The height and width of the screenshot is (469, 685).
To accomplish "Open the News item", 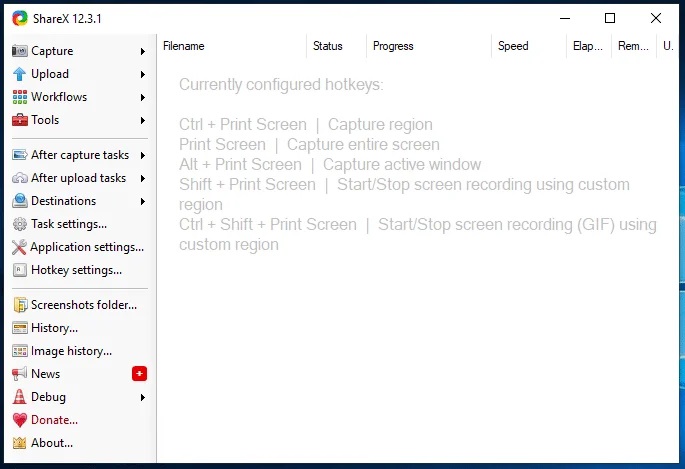I will [80, 373].
